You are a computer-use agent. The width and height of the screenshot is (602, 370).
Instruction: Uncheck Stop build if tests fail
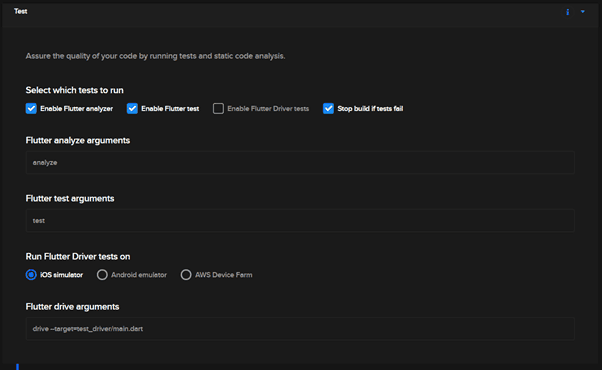(x=328, y=109)
